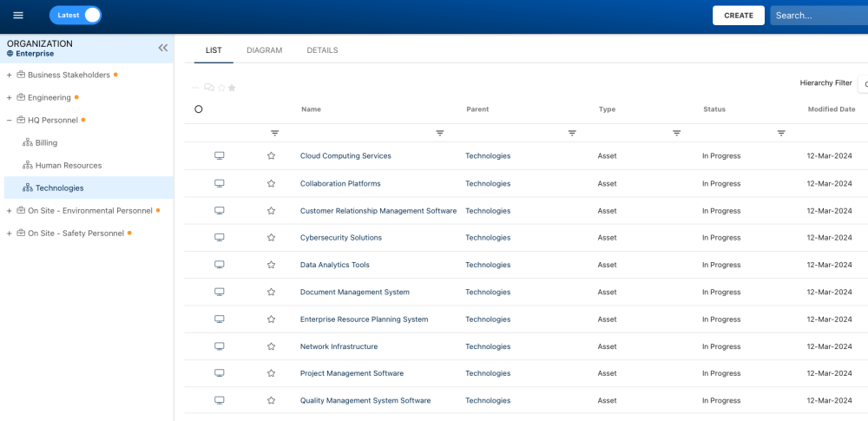The height and width of the screenshot is (421, 868).
Task: Open the hamburger main menu
Action: point(18,16)
